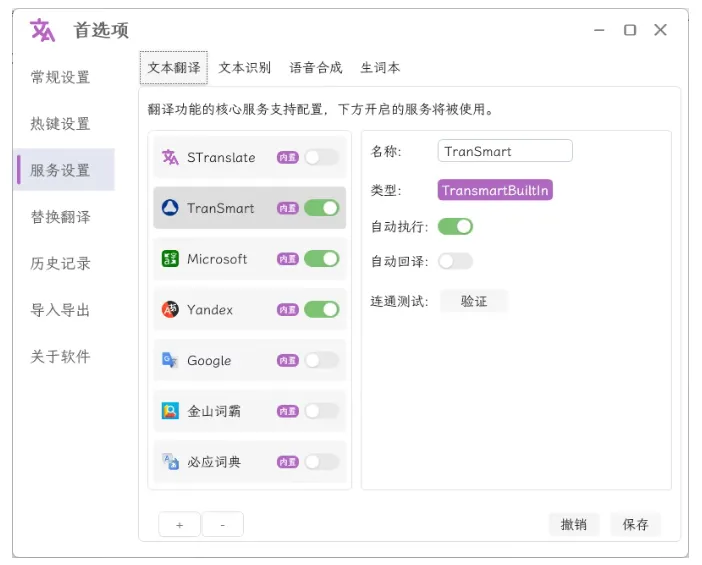The width and height of the screenshot is (702, 565).
Task: Click the 必应词典 service icon
Action: pos(170,462)
